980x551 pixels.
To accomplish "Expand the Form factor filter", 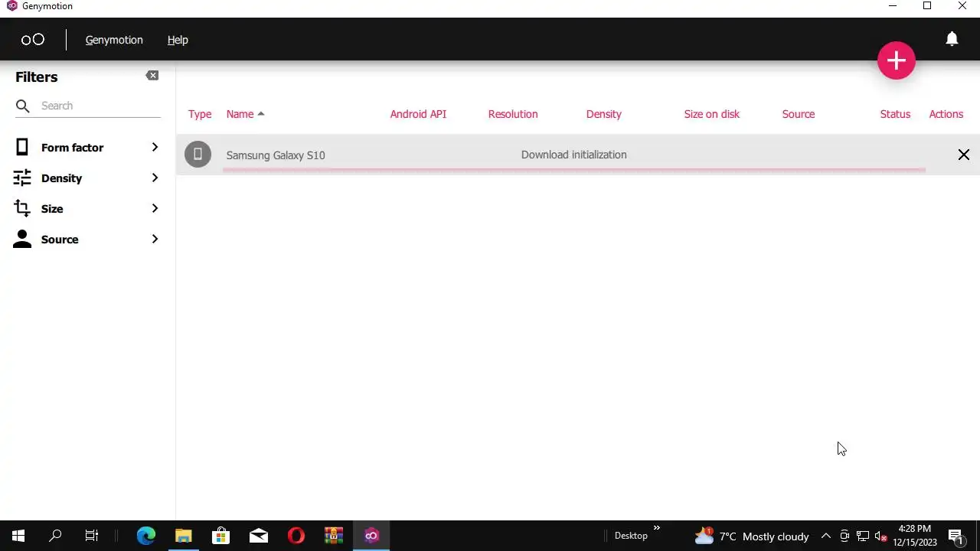I will (x=155, y=147).
